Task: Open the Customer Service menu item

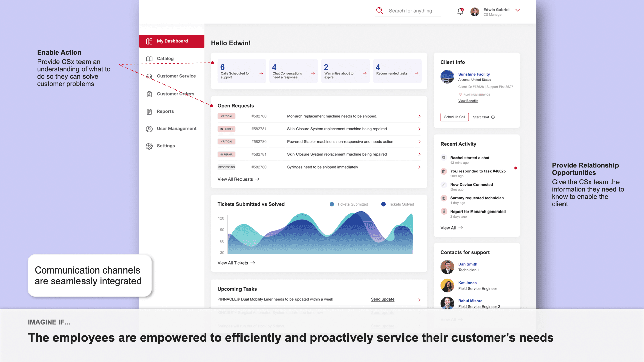Action: [x=176, y=76]
